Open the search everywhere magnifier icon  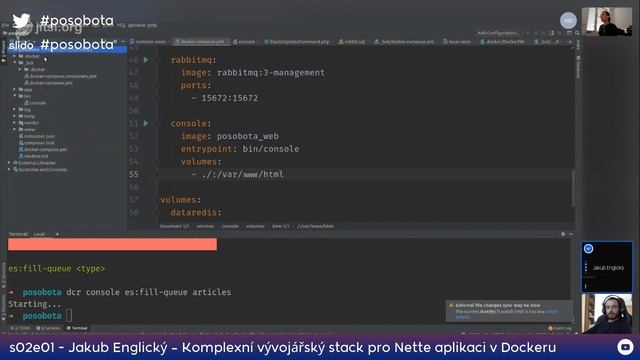point(577,33)
